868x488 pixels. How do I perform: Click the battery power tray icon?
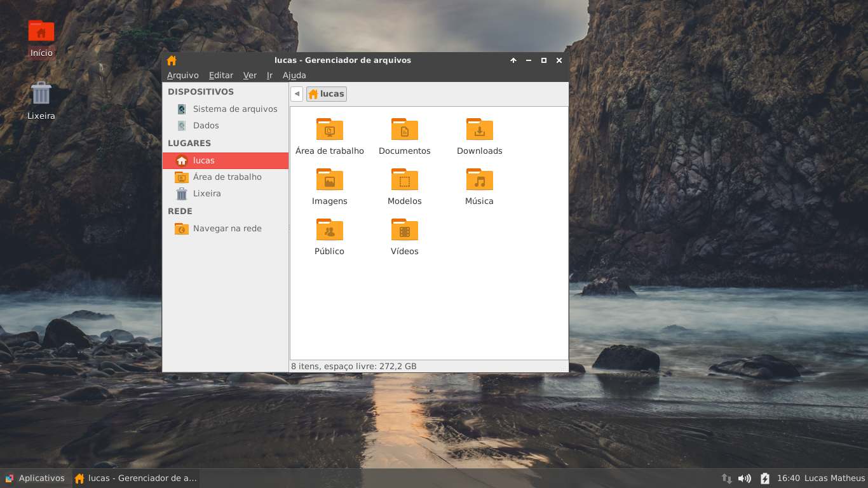[765, 478]
